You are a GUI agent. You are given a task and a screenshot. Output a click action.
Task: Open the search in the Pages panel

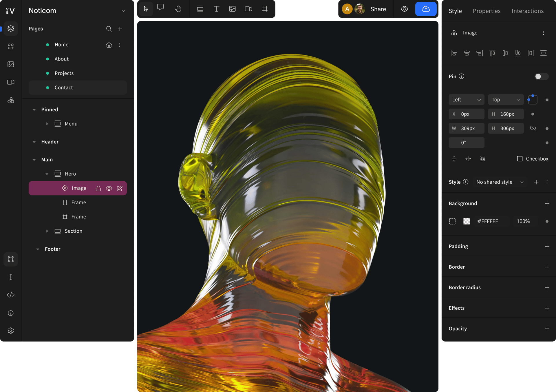(109, 29)
